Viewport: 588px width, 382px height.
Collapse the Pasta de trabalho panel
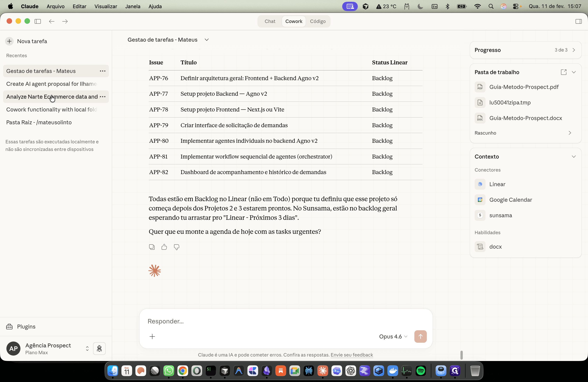tap(574, 72)
